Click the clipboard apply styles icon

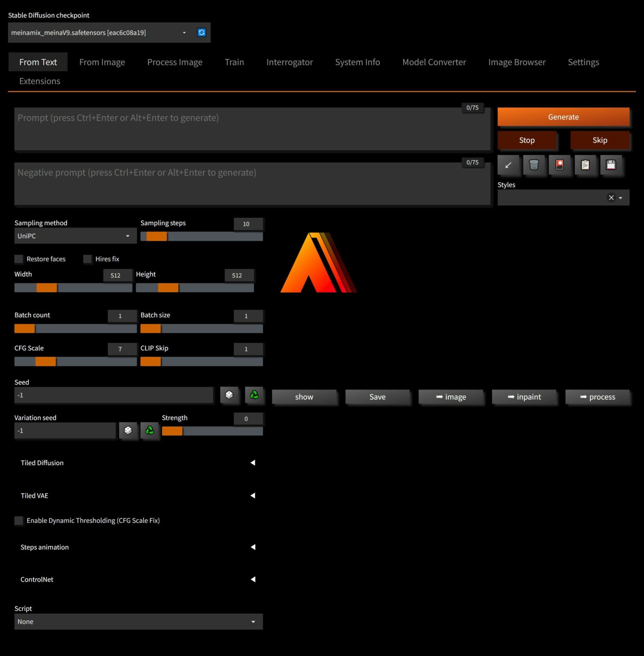coord(585,165)
